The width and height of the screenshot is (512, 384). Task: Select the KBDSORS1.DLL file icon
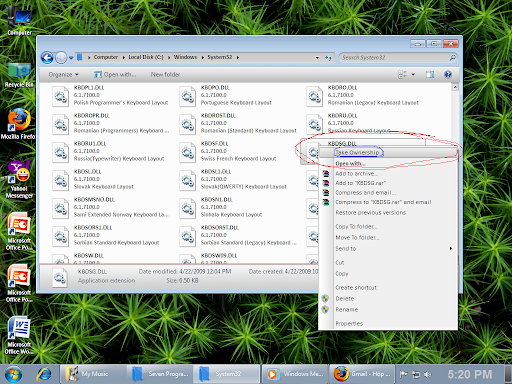coord(60,236)
